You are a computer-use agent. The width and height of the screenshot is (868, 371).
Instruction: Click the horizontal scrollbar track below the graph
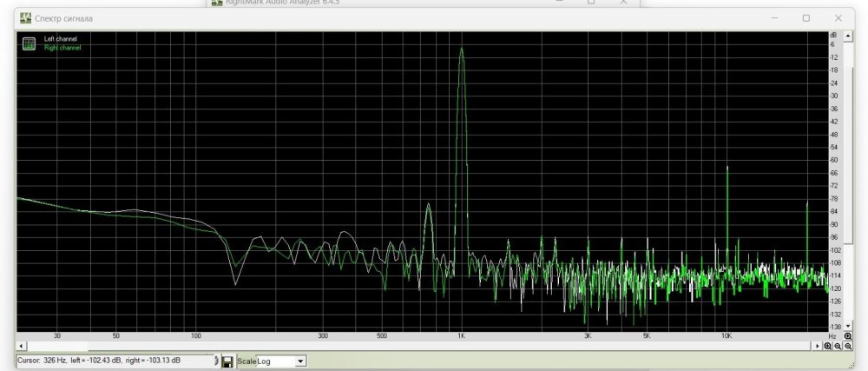(x=434, y=346)
